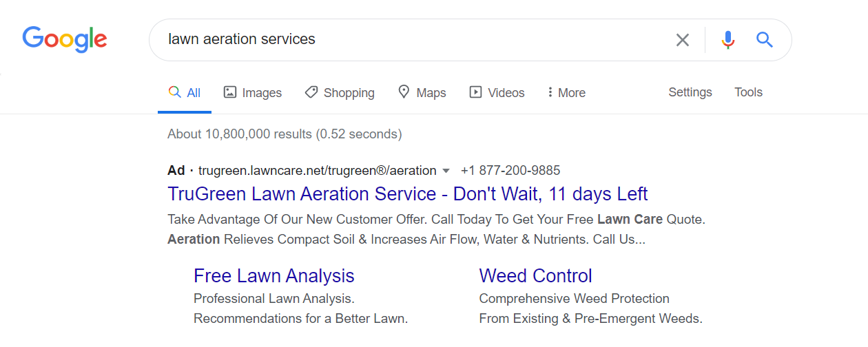Select the Shopping tab label

(349, 93)
